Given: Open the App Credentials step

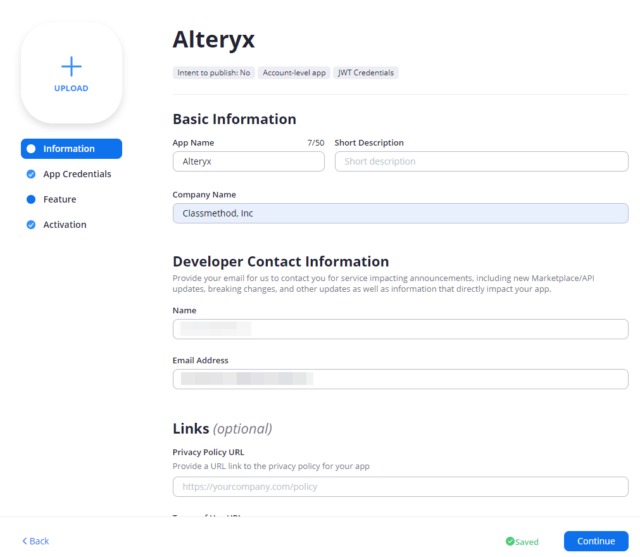Looking at the screenshot, I should [x=77, y=174].
